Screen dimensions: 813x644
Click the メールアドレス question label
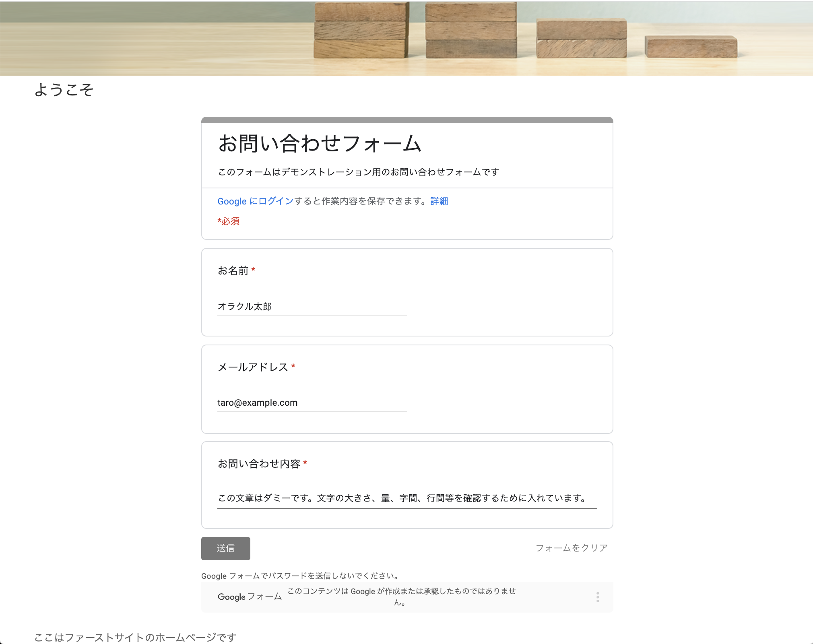pos(253,367)
